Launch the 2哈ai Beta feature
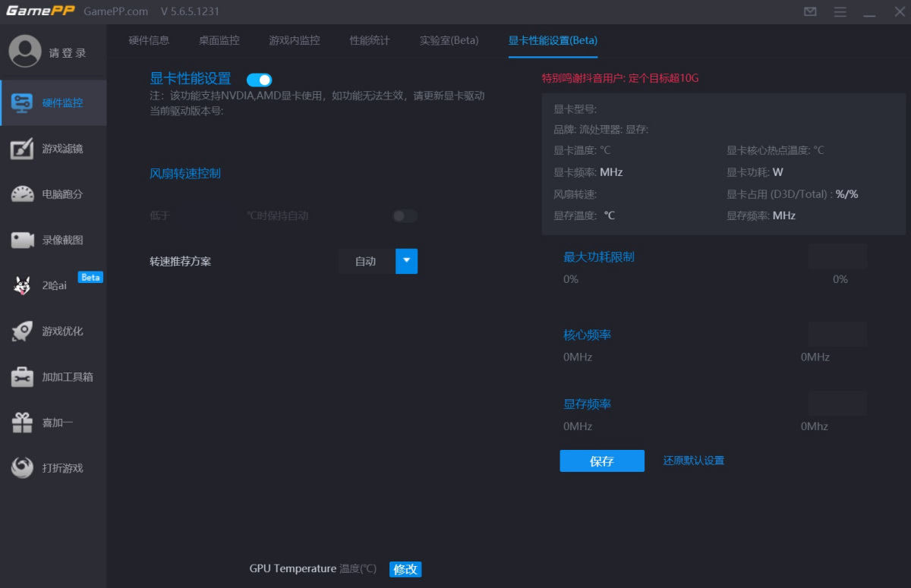The height and width of the screenshot is (588, 911). (x=53, y=285)
